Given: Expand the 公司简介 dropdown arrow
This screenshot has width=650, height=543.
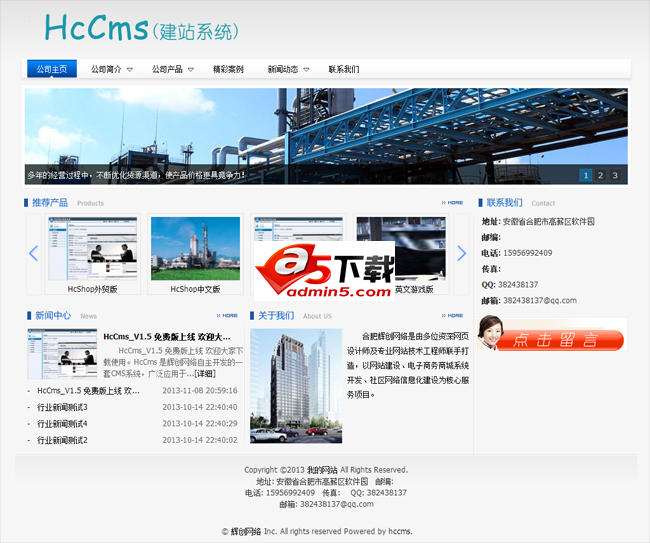Looking at the screenshot, I should 130,70.
